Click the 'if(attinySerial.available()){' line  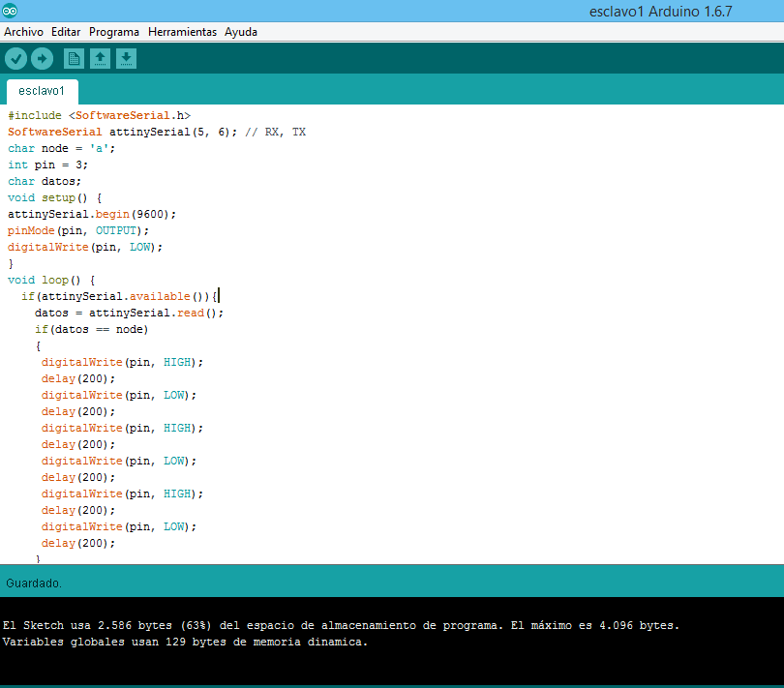tap(119, 296)
